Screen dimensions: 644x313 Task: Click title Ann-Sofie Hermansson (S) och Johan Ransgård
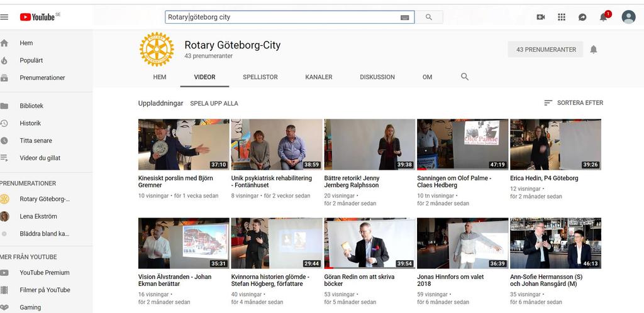click(546, 280)
